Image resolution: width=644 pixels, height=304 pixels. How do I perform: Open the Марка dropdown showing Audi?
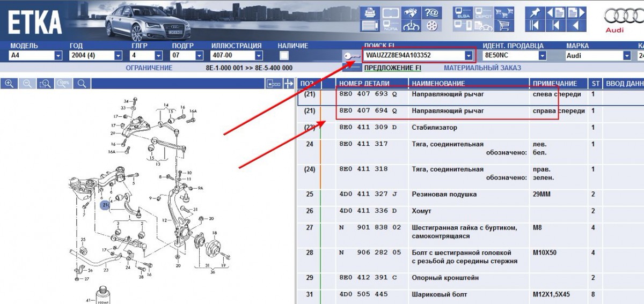pos(626,55)
